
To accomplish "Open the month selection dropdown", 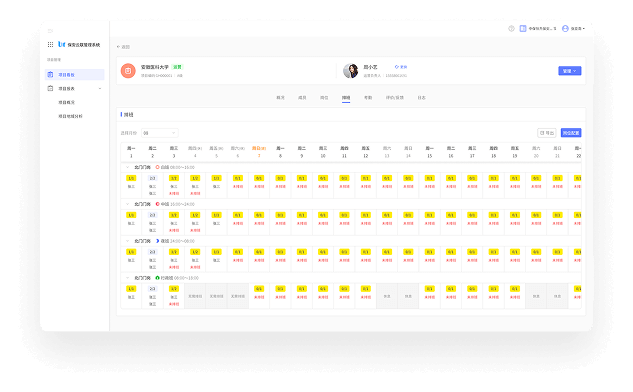I will coord(159,133).
